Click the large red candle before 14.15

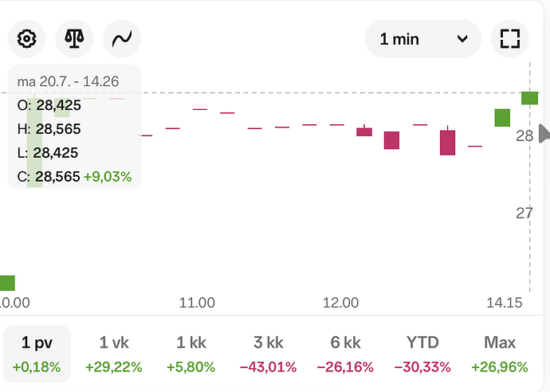[448, 143]
